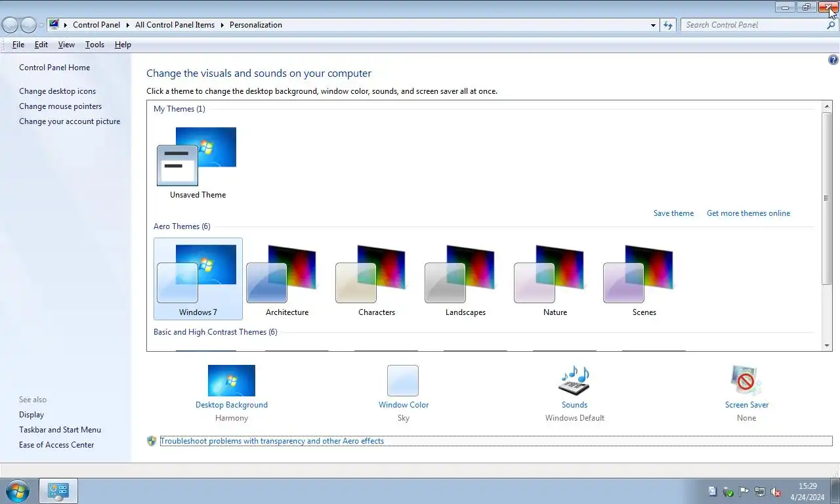The width and height of the screenshot is (840, 504).
Task: Click the Help question mark icon
Action: point(833,60)
